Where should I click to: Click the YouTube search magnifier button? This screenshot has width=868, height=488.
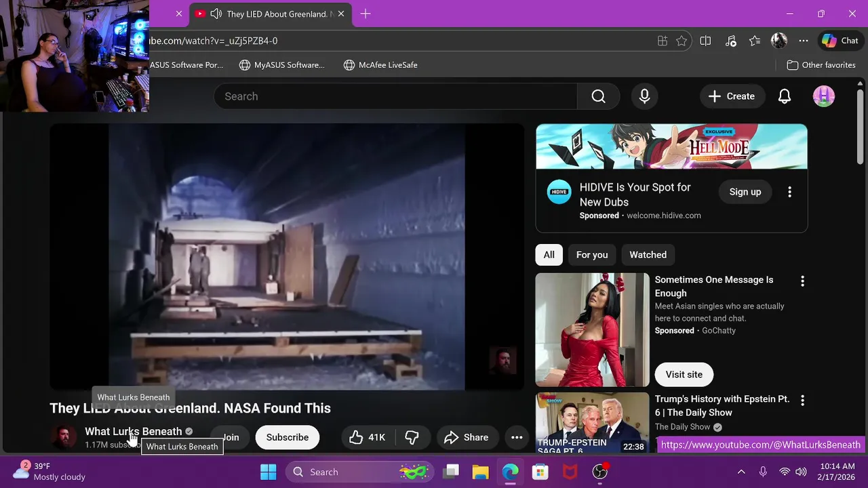point(598,96)
